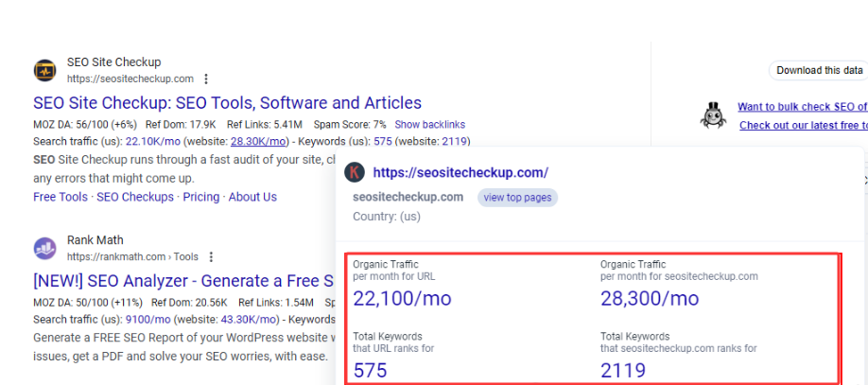
Task: Click the https://seositecheckup.com URL under site name
Action: click(130, 79)
